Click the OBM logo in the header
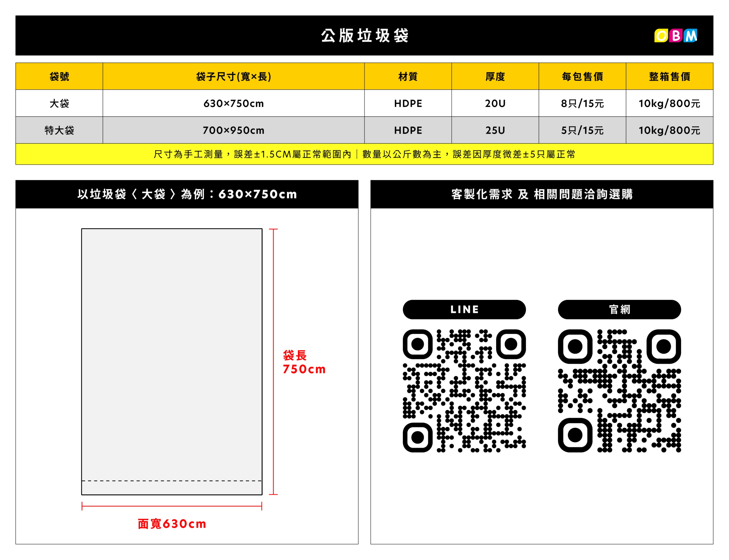The width and height of the screenshot is (729, 560). [x=675, y=36]
